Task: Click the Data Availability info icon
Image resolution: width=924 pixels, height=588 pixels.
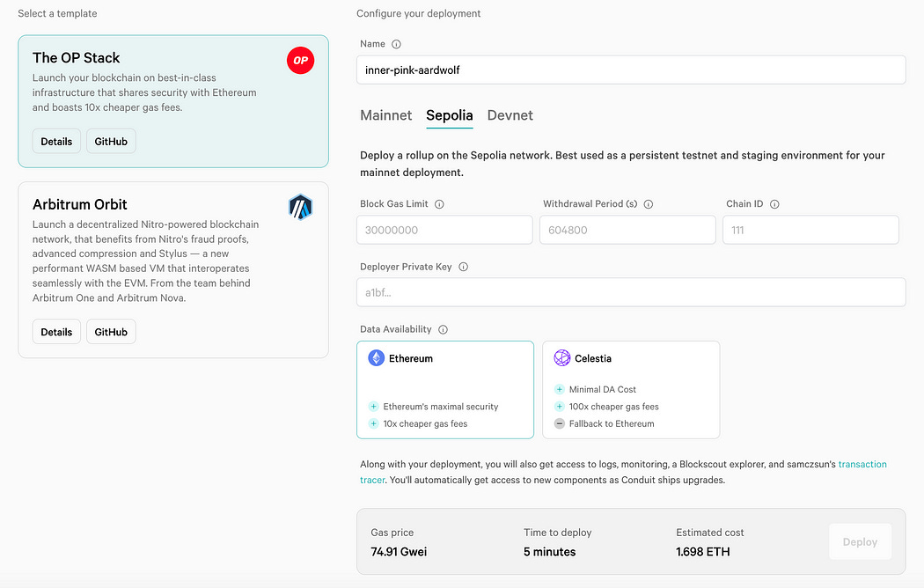Action: [444, 330]
